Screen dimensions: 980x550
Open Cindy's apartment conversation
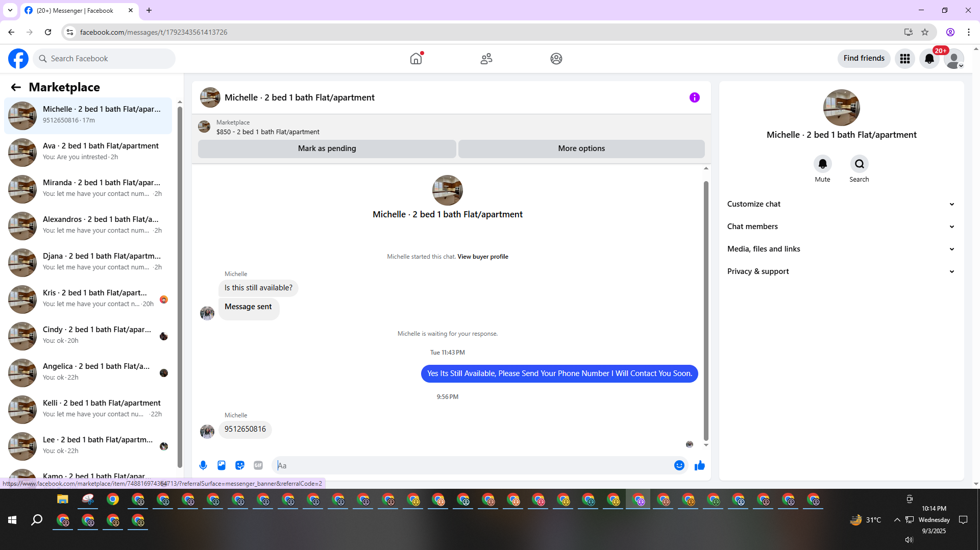tap(88, 336)
